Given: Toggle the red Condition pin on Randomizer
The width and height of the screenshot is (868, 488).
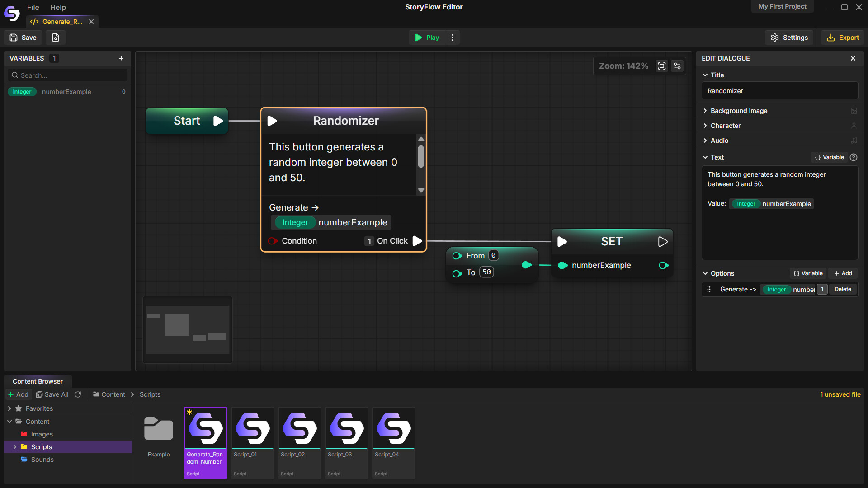Looking at the screenshot, I should [x=272, y=241].
